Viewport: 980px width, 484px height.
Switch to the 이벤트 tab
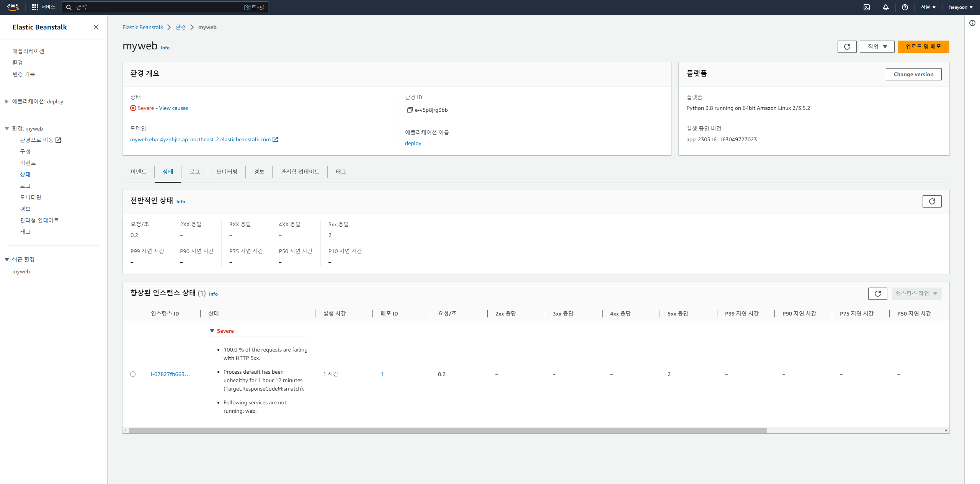(139, 172)
